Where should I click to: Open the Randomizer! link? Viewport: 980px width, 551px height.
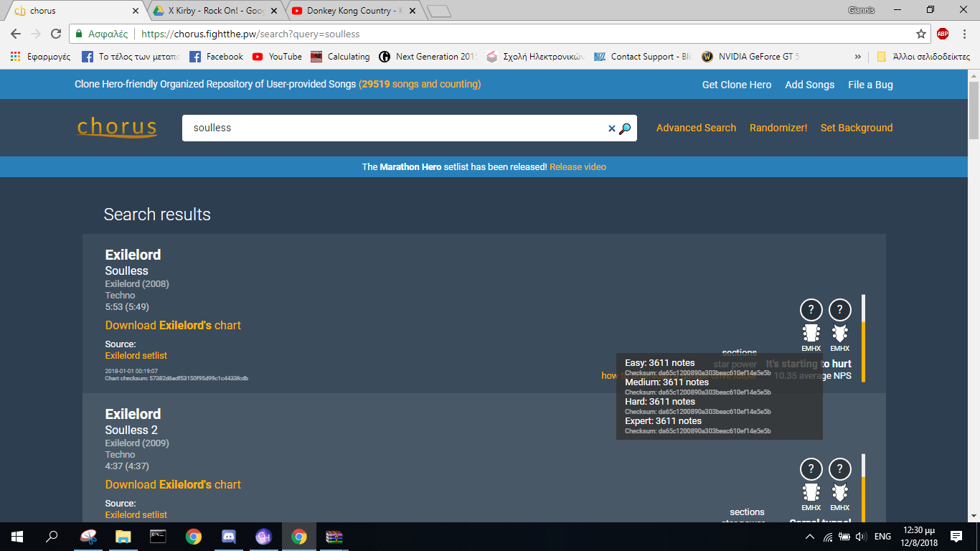(778, 128)
